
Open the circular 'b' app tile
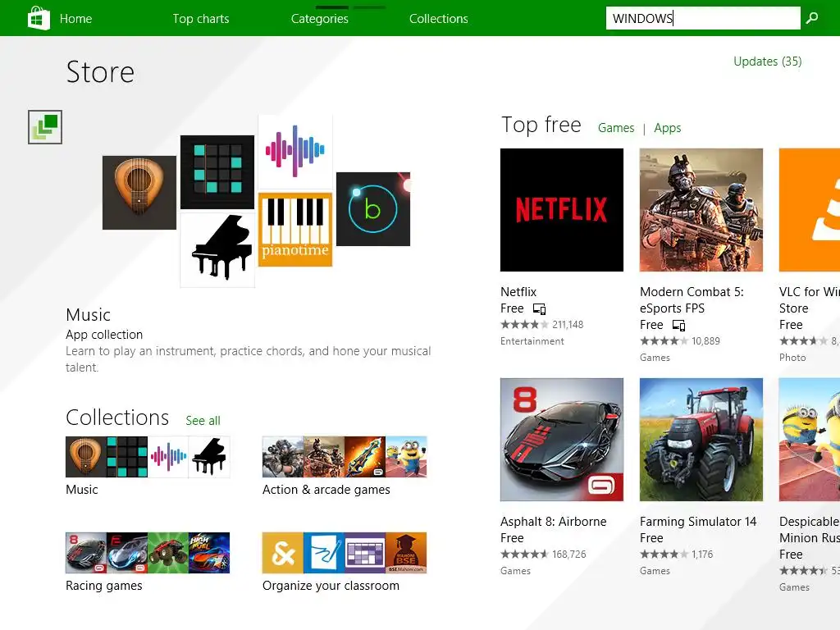[373, 209]
